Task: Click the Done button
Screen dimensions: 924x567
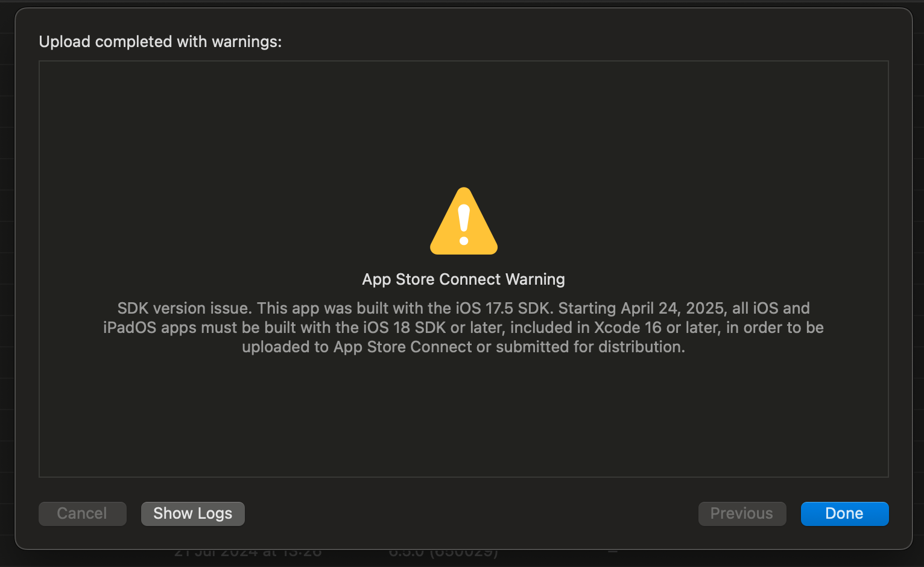Action: tap(844, 514)
